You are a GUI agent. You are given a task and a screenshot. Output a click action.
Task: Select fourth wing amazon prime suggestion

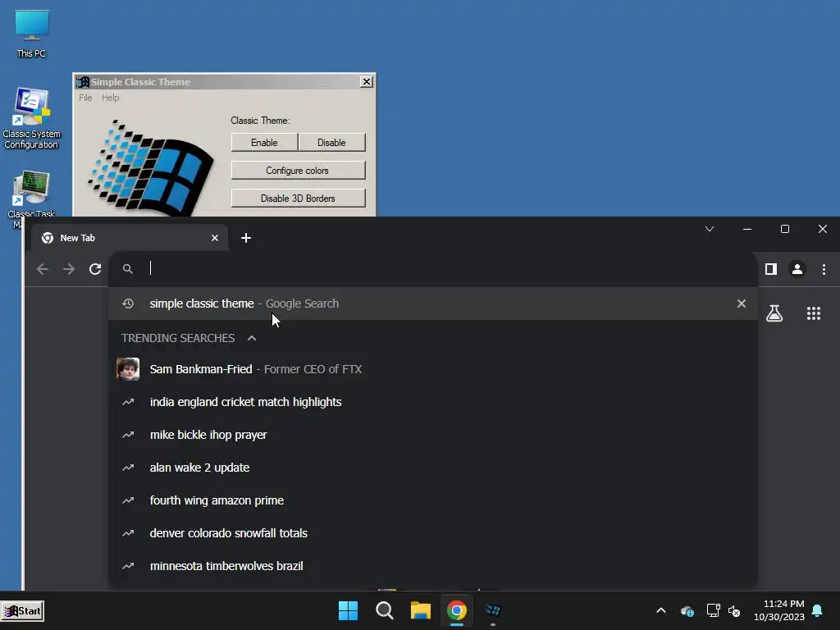click(433, 500)
